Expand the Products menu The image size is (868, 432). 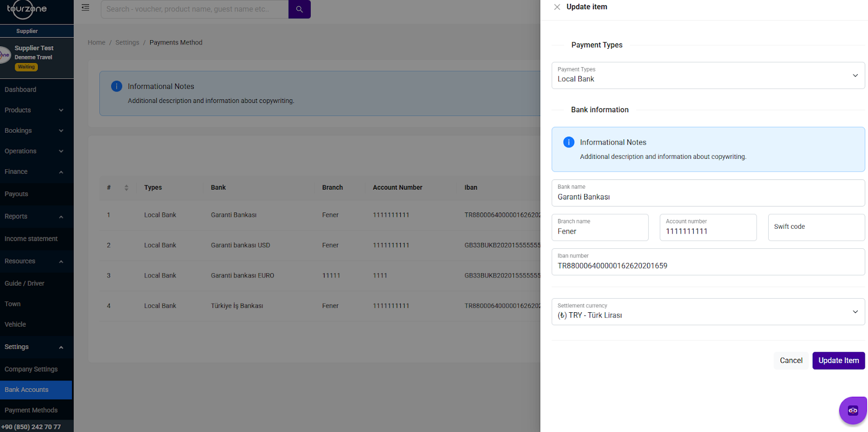[x=36, y=110]
